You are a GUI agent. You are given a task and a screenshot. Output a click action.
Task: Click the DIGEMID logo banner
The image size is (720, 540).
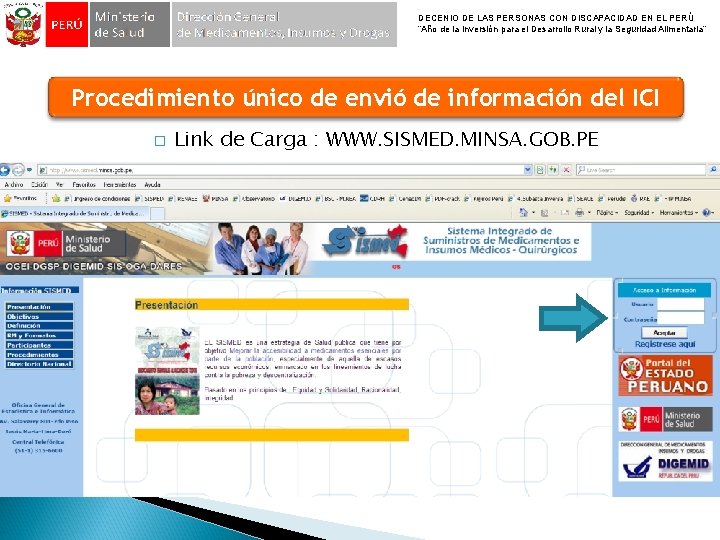665,461
